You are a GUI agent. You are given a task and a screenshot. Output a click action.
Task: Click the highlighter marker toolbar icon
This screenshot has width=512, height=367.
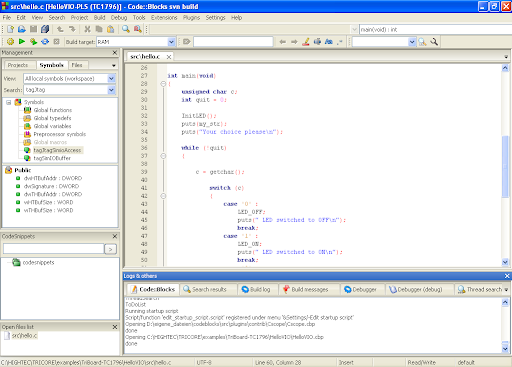[x=306, y=42]
